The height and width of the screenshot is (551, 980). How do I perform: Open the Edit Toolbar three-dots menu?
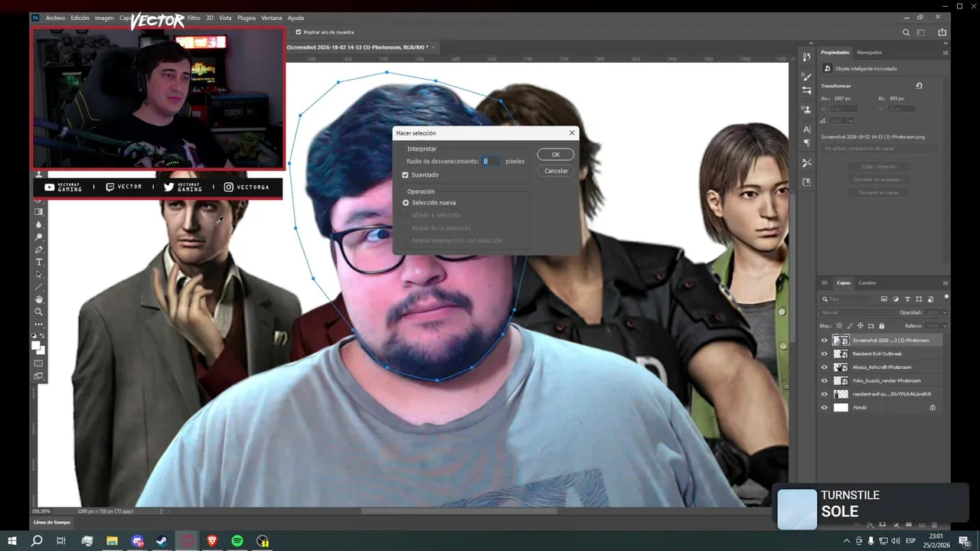click(x=39, y=324)
